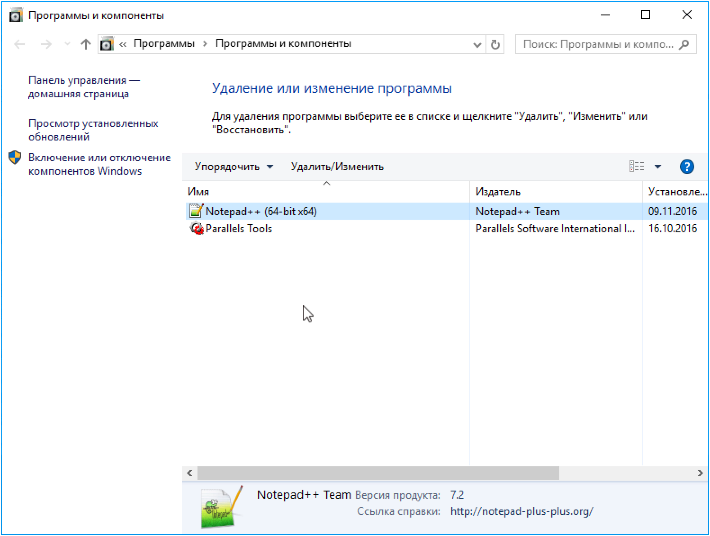Click the window title bar icon
This screenshot has width=710, height=536.
15,15
